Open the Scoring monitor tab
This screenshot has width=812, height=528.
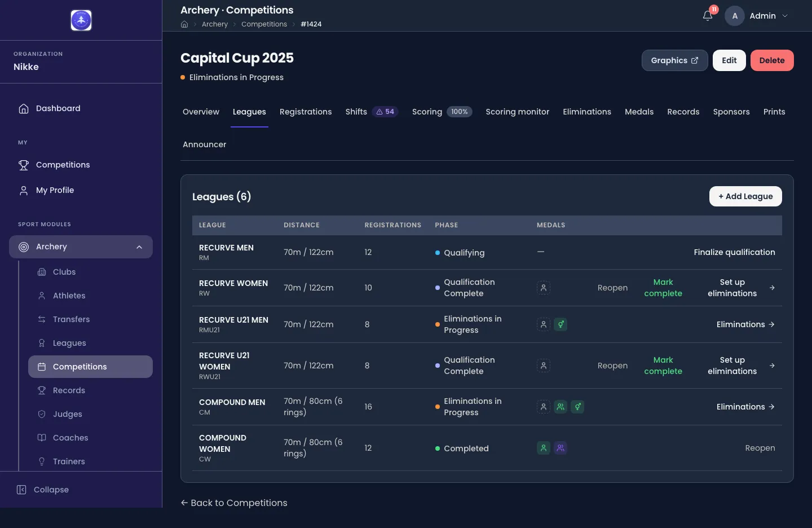click(518, 112)
